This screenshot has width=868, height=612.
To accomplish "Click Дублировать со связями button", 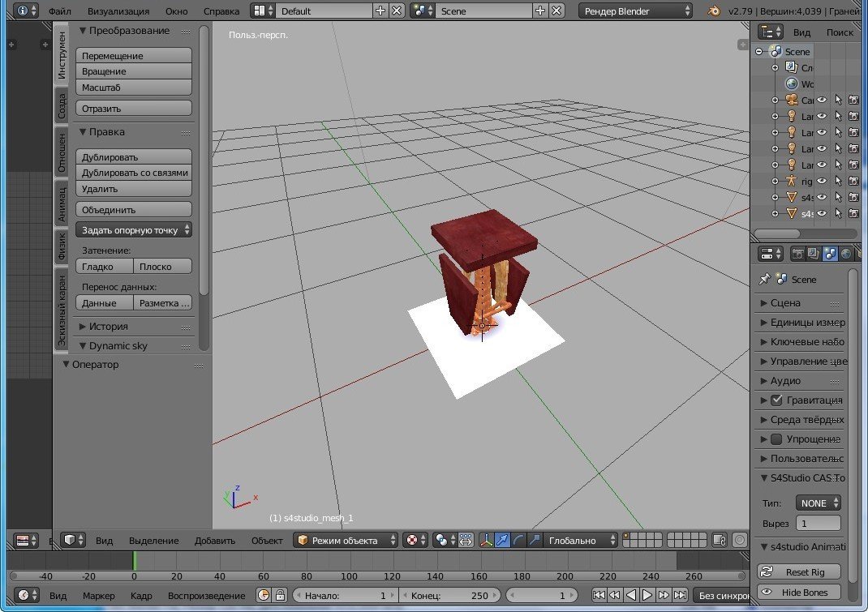I will pyautogui.click(x=133, y=173).
